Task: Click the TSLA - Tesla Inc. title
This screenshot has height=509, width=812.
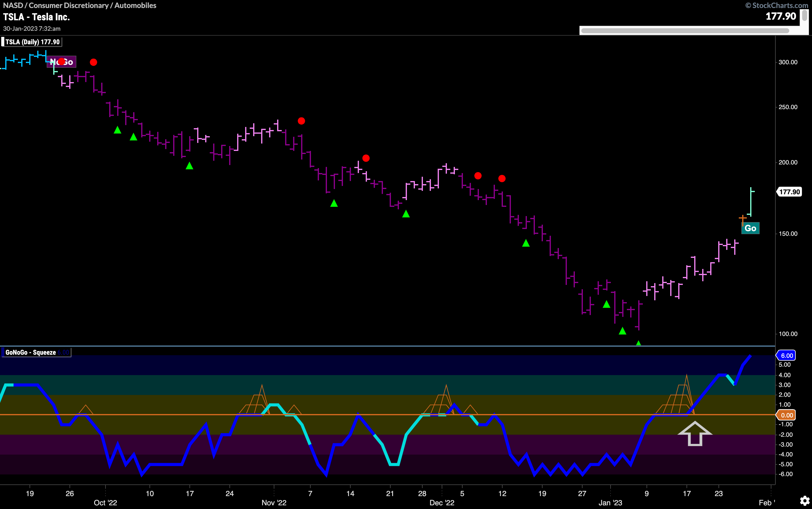Action: coord(36,17)
